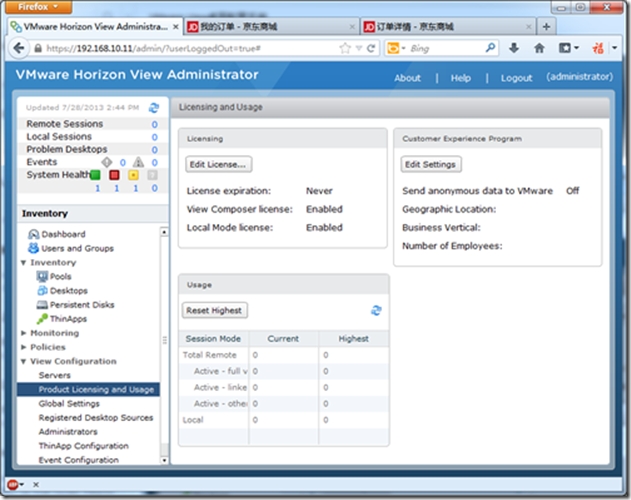This screenshot has width=631, height=500.
Task: Click the Remote Sessions count link
Action: tap(155, 124)
